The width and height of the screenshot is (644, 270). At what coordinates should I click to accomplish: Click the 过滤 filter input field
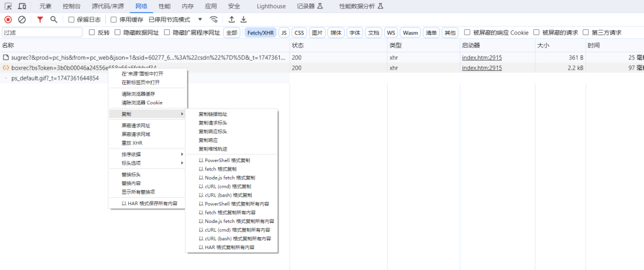click(x=42, y=33)
